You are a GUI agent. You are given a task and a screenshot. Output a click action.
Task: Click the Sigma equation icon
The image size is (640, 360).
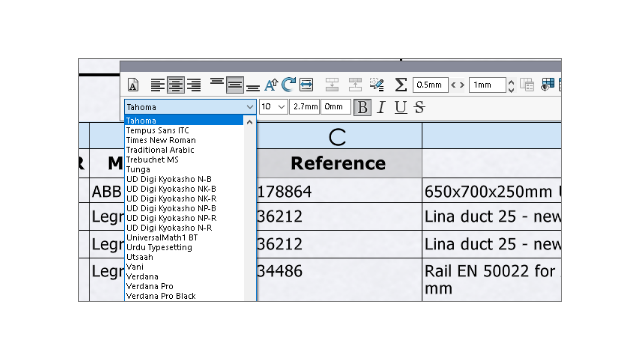(400, 84)
